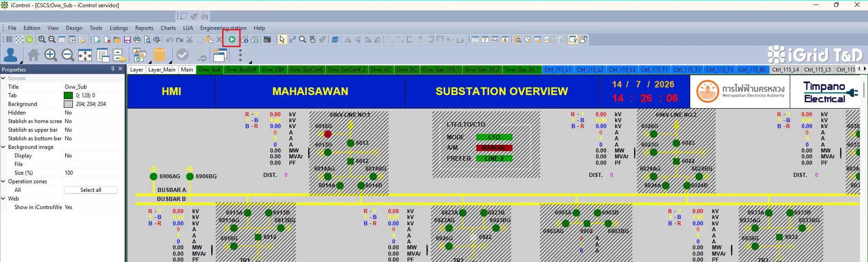Click the magnifier search tool icon

click(303, 40)
